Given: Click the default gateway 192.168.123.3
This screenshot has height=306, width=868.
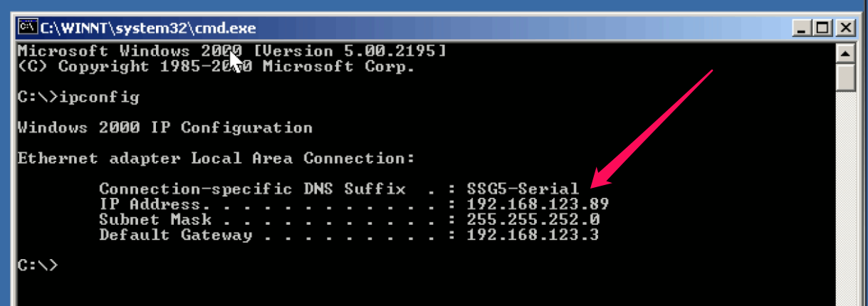Looking at the screenshot, I should (x=533, y=234).
